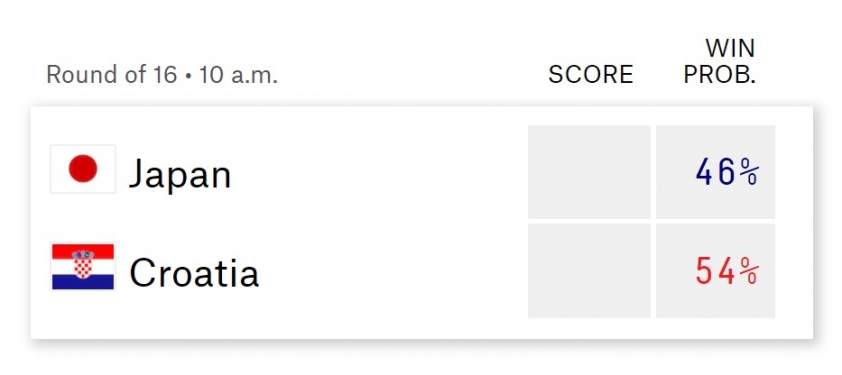
Task: Click the percent sign beside 46
Action: (x=749, y=174)
